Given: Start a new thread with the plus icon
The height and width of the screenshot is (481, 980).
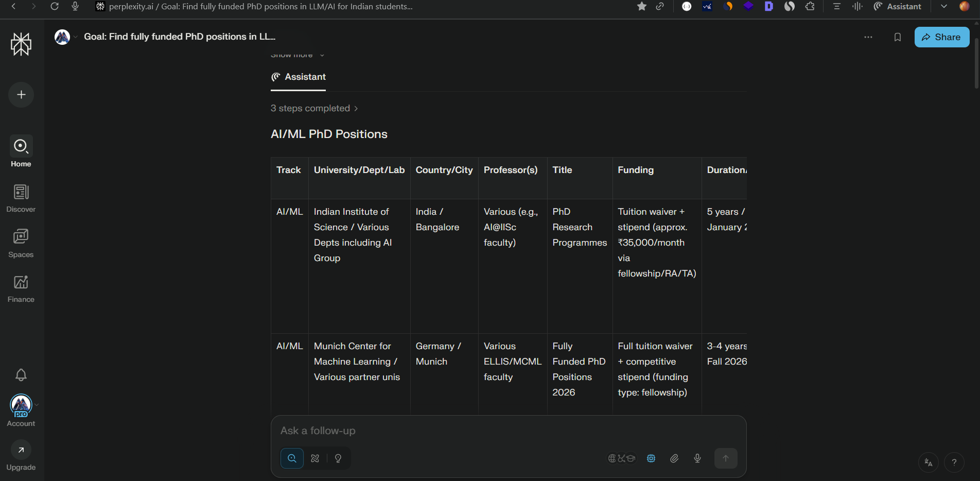Looking at the screenshot, I should pyautogui.click(x=21, y=94).
